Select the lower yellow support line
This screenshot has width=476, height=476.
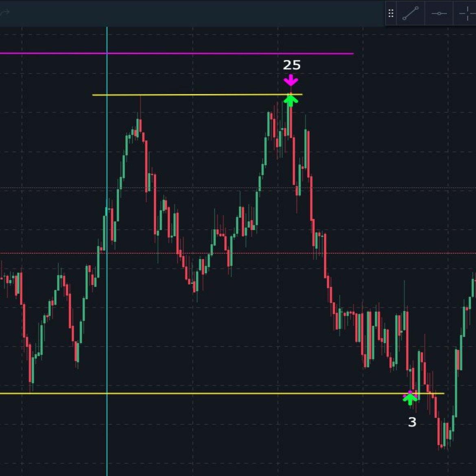point(222,393)
